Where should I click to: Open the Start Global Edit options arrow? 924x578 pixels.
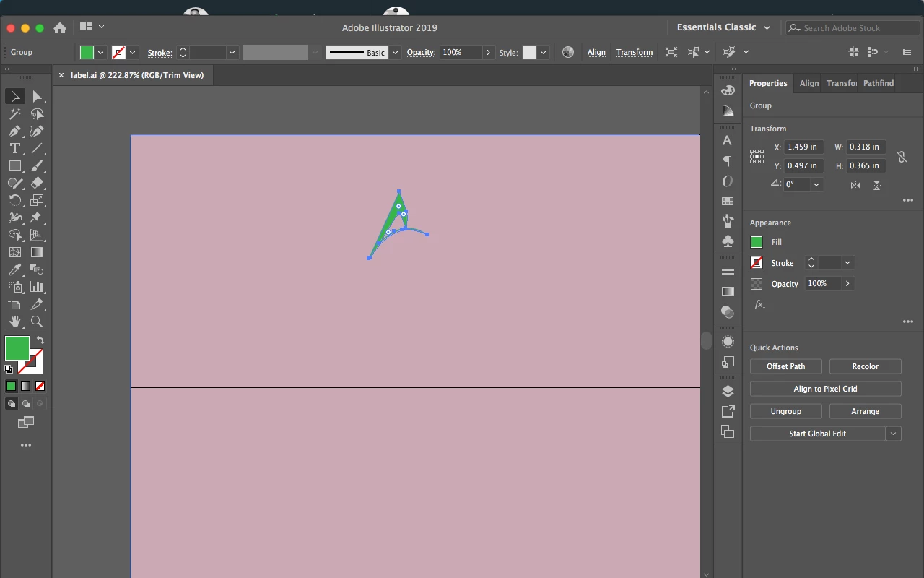894,433
